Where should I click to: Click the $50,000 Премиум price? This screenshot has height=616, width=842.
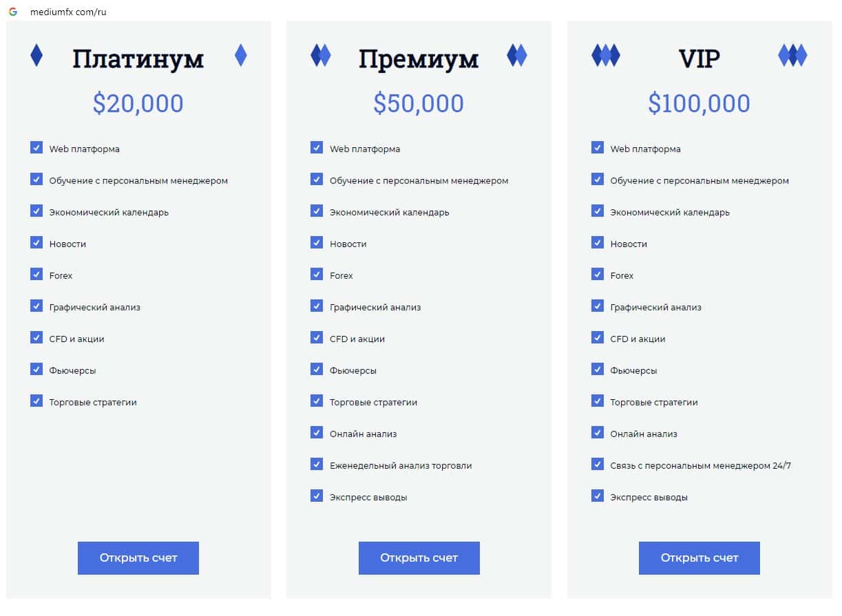click(x=419, y=103)
